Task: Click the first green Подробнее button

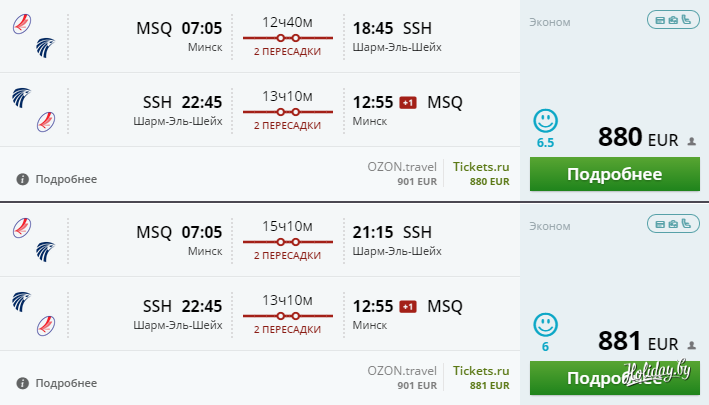Action: pyautogui.click(x=614, y=174)
